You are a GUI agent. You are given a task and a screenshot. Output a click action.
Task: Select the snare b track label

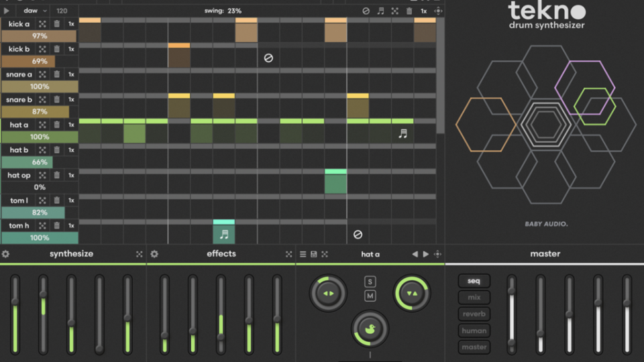tap(19, 99)
